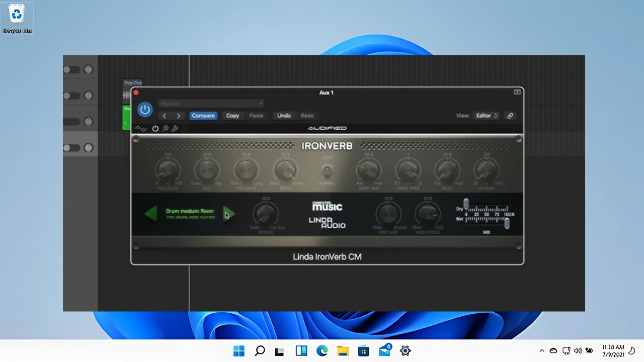Open File Explorer from taskbar
This screenshot has height=362, width=644.
coord(343,351)
